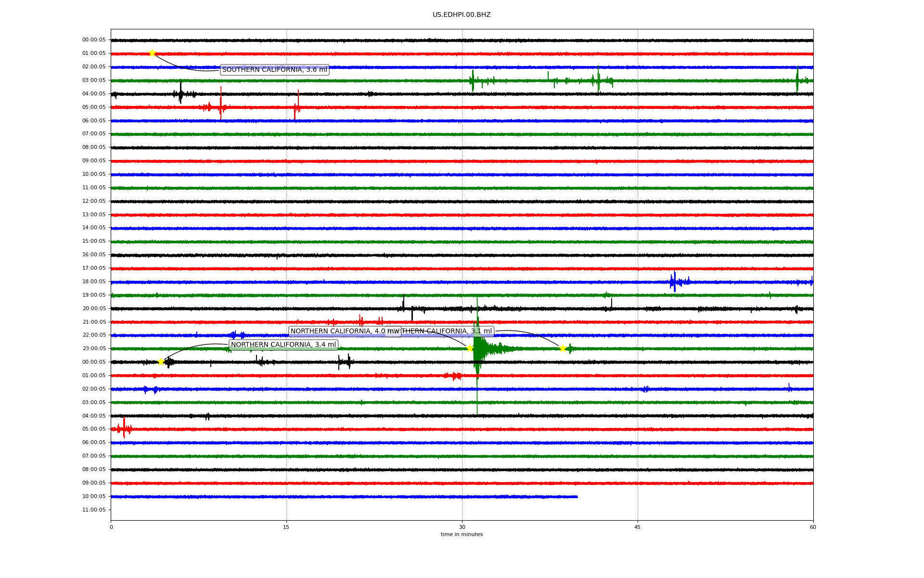Click the first 03:00:05 row time label
The width and height of the screenshot is (924, 578).
(x=94, y=80)
